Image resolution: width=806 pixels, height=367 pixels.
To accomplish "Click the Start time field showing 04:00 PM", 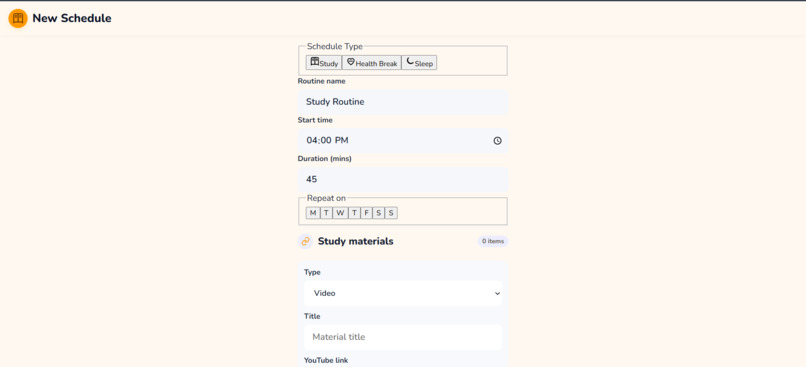I will point(403,140).
